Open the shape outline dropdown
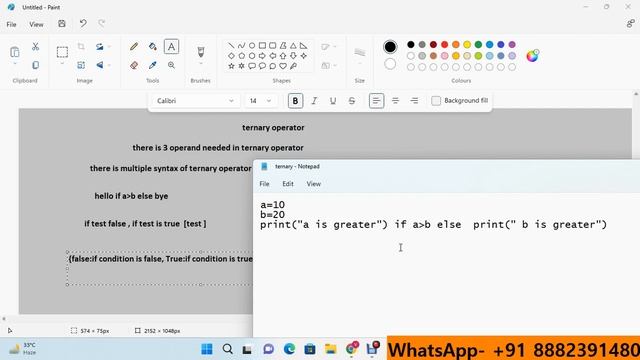 329,47
